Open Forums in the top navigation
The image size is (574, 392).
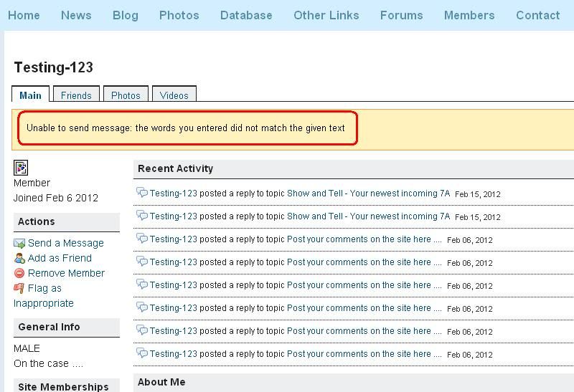(x=401, y=15)
